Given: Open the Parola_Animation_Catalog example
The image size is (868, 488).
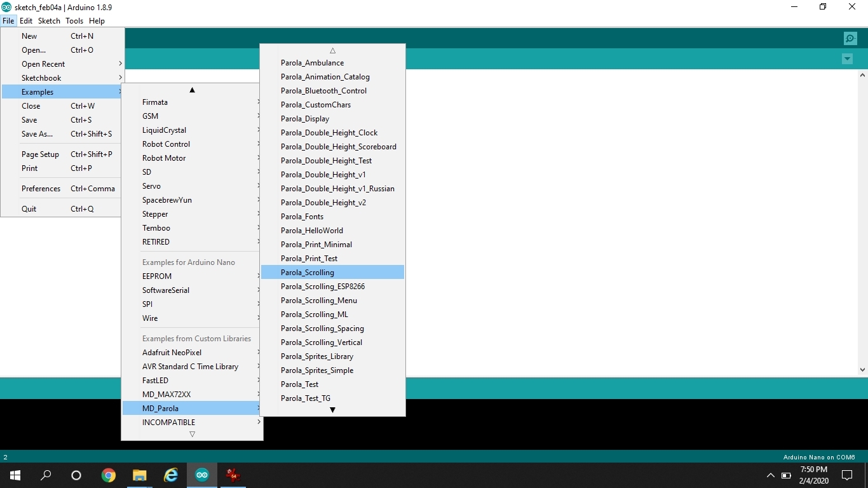Looking at the screenshot, I should [x=332, y=77].
